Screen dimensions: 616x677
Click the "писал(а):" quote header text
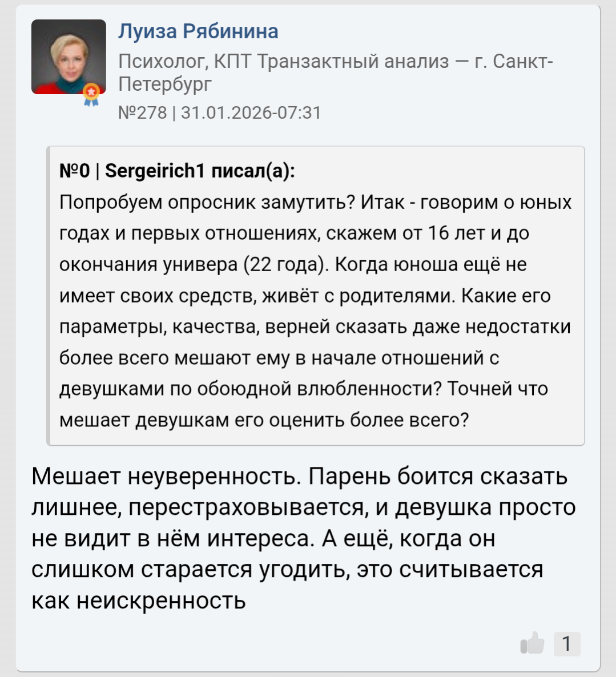click(253, 171)
